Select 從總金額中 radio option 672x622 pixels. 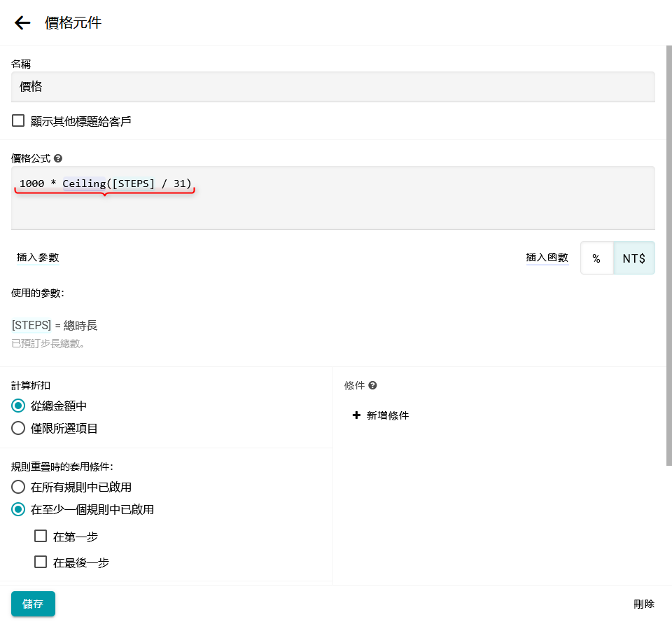pyautogui.click(x=19, y=406)
